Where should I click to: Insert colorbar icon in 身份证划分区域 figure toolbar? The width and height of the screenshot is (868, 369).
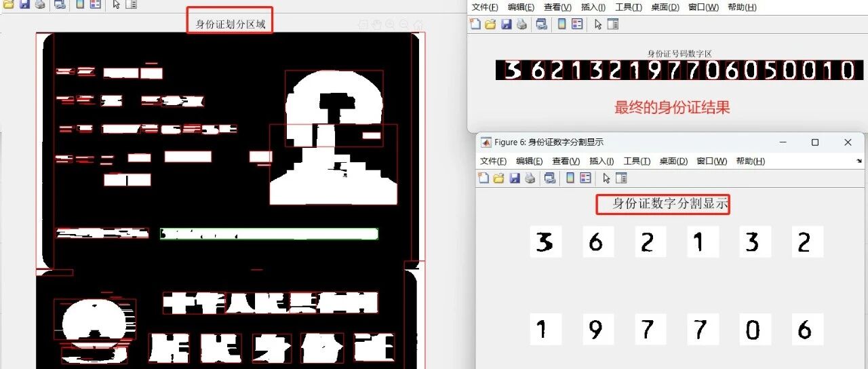pos(80,4)
